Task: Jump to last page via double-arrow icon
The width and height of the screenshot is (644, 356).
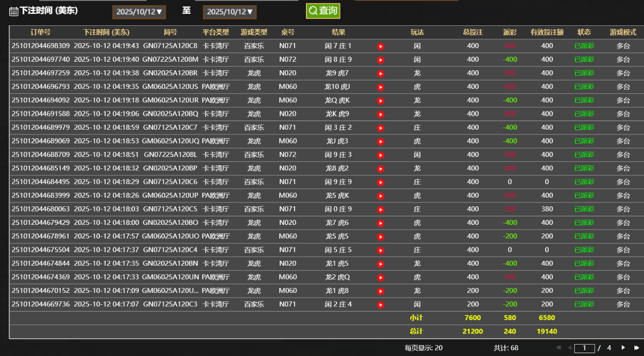Action: (637, 348)
